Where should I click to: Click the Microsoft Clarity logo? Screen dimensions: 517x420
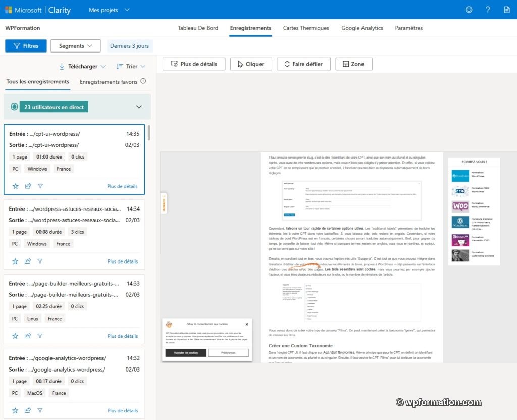coord(38,10)
